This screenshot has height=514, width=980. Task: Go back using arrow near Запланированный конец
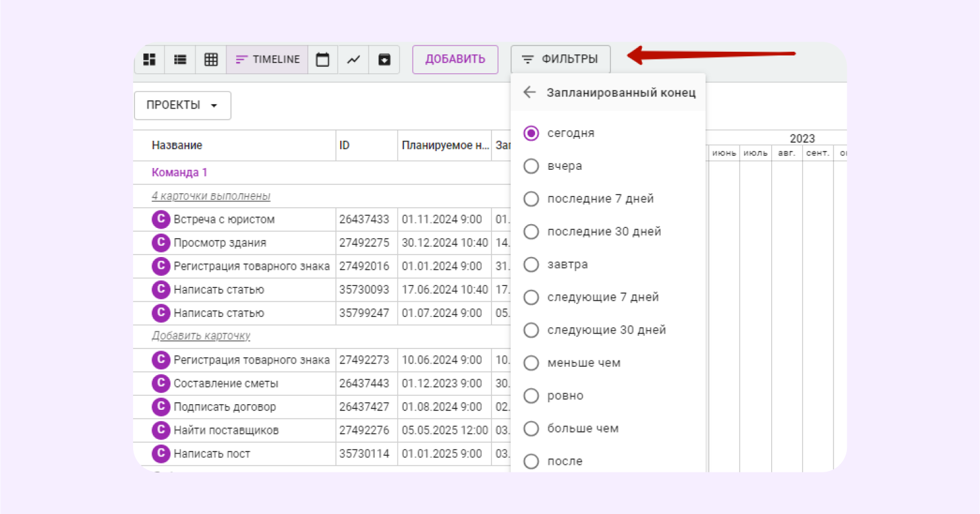click(529, 92)
